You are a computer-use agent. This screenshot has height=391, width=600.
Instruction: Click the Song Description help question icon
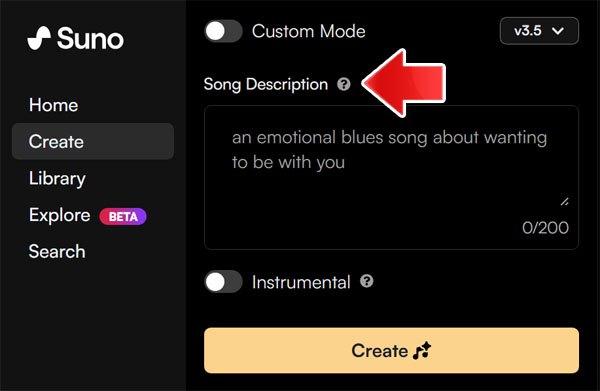pyautogui.click(x=344, y=84)
